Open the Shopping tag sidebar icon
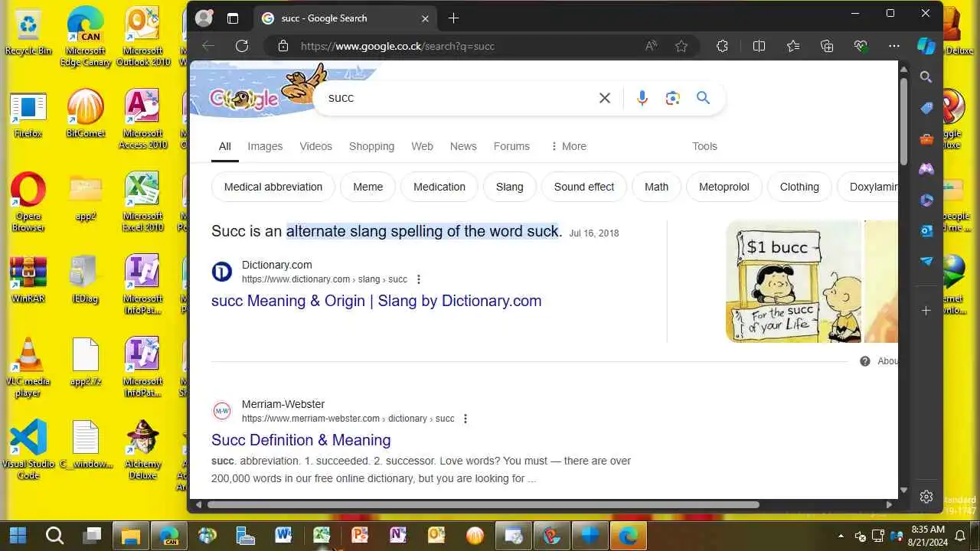The height and width of the screenshot is (551, 980). point(926,108)
